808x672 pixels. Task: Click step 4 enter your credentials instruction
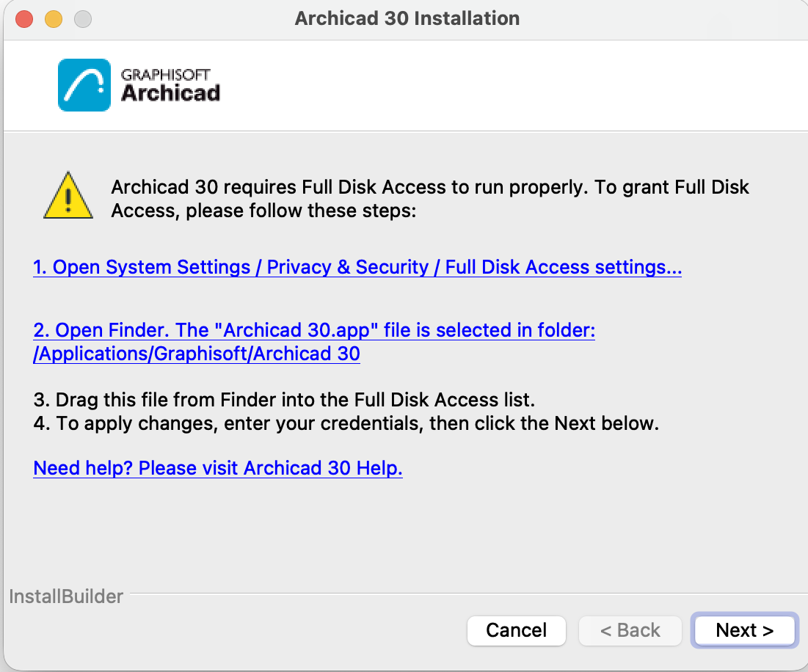(346, 423)
